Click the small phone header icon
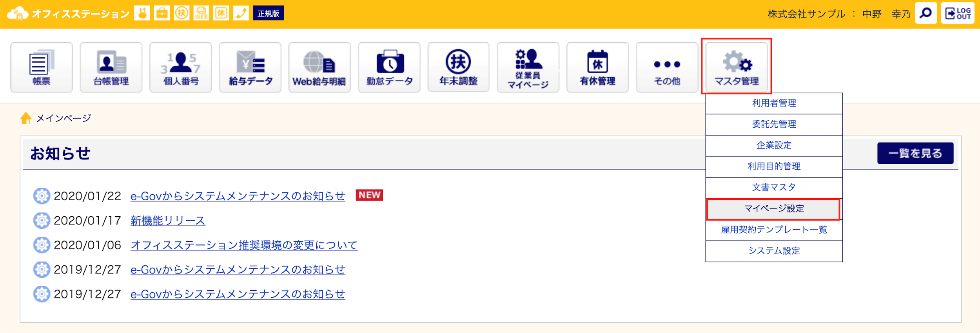Image resolution: width=980 pixels, height=333 pixels. 241,13
